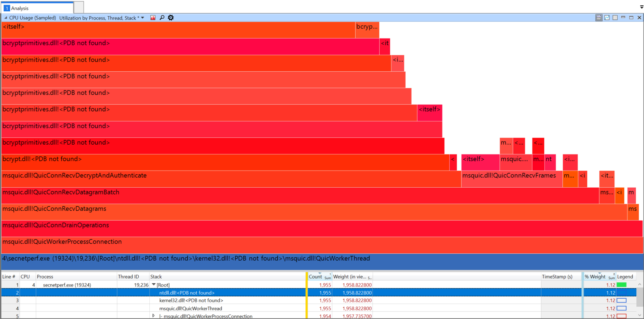Sort by the Line # column header
Viewport: 644px width, 319px height.
(10, 276)
